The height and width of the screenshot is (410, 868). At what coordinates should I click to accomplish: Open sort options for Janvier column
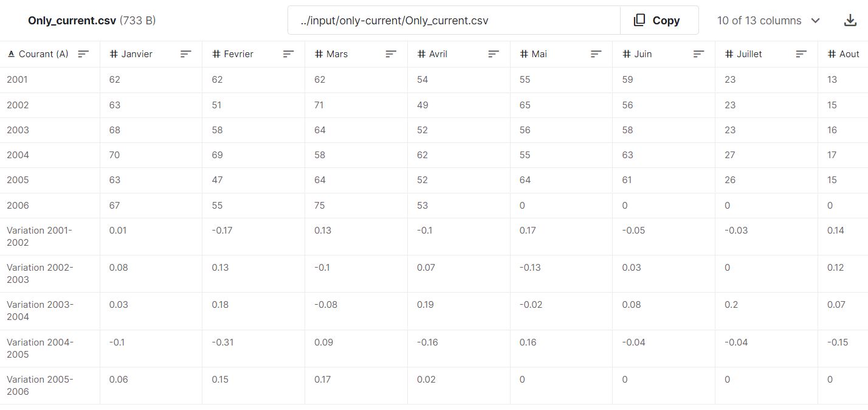(186, 54)
